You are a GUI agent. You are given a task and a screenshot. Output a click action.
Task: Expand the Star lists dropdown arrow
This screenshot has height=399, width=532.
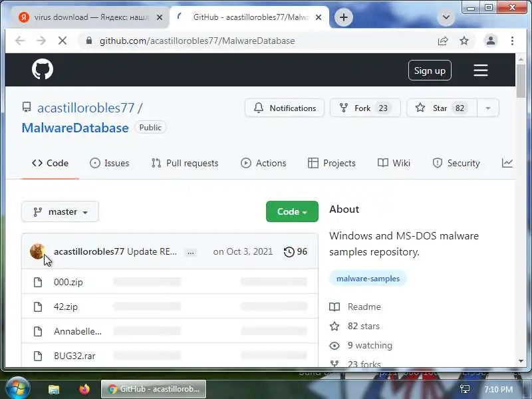click(x=488, y=108)
